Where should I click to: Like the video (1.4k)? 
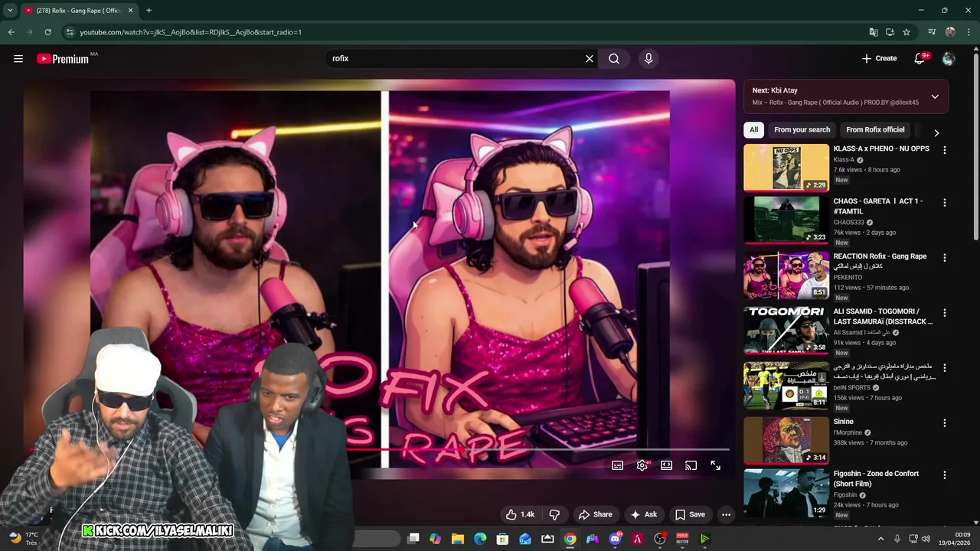click(x=521, y=514)
